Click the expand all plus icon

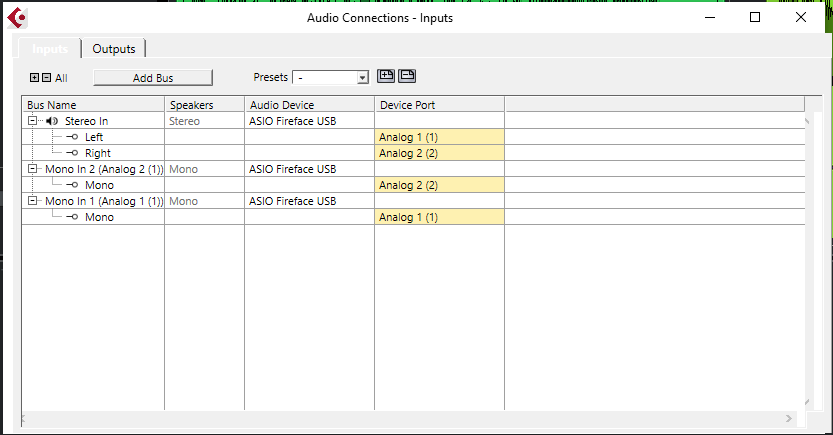coord(35,77)
